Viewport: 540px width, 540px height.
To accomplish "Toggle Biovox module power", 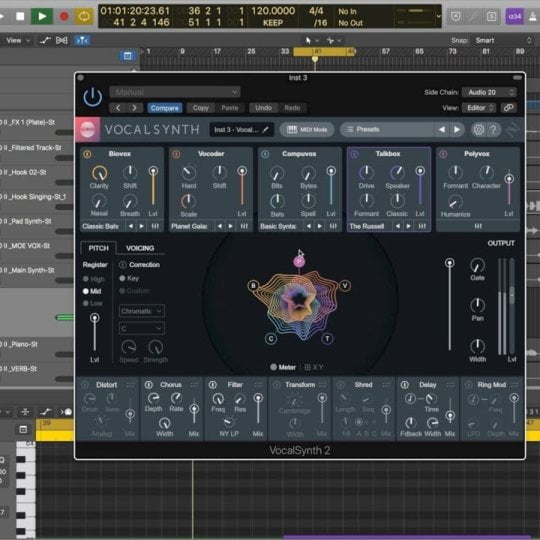I will tap(87, 154).
